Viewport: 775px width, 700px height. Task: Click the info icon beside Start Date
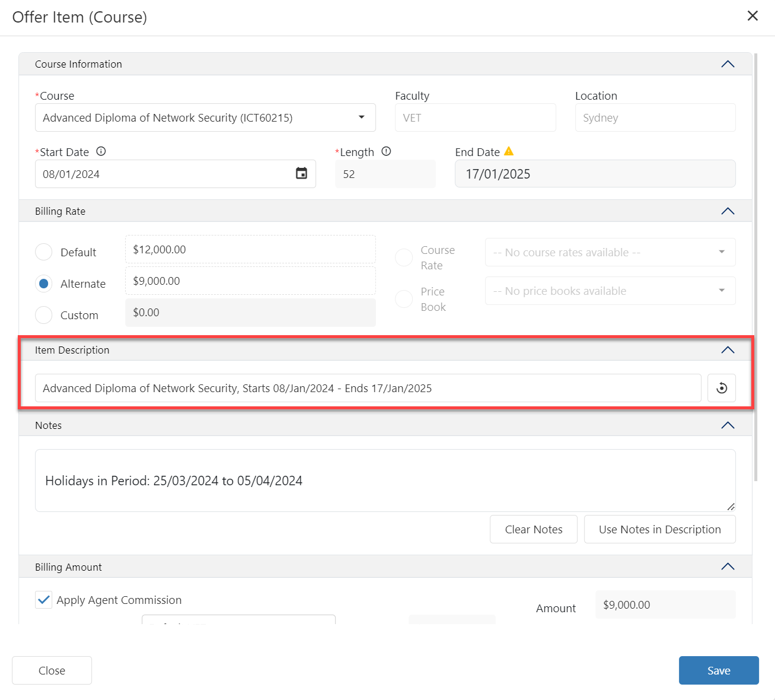pos(101,151)
